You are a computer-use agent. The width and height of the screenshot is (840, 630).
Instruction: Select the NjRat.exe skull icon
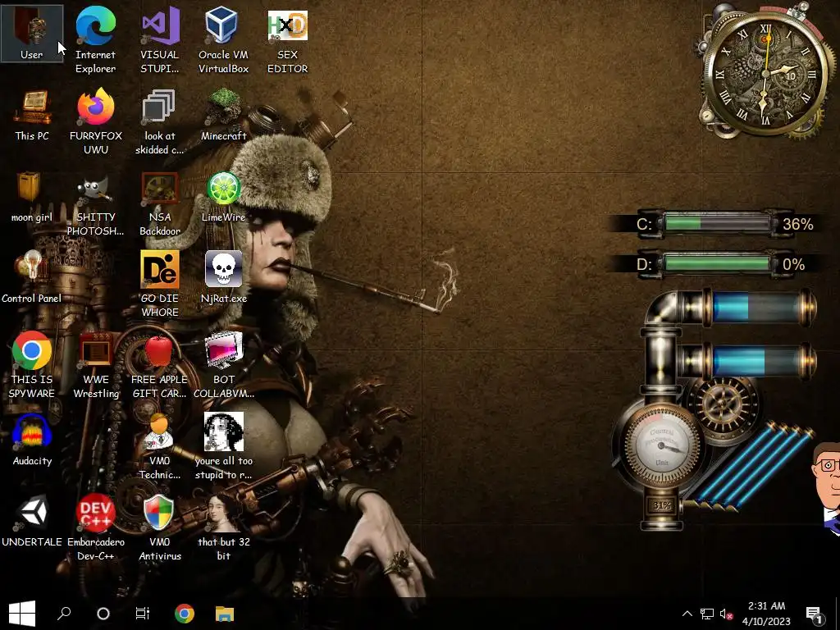(223, 277)
